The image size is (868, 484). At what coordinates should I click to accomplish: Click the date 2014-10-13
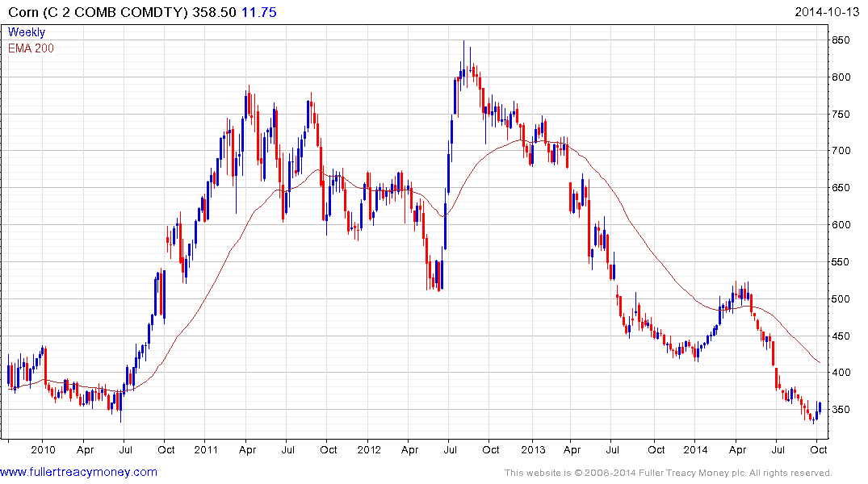pyautogui.click(x=827, y=12)
